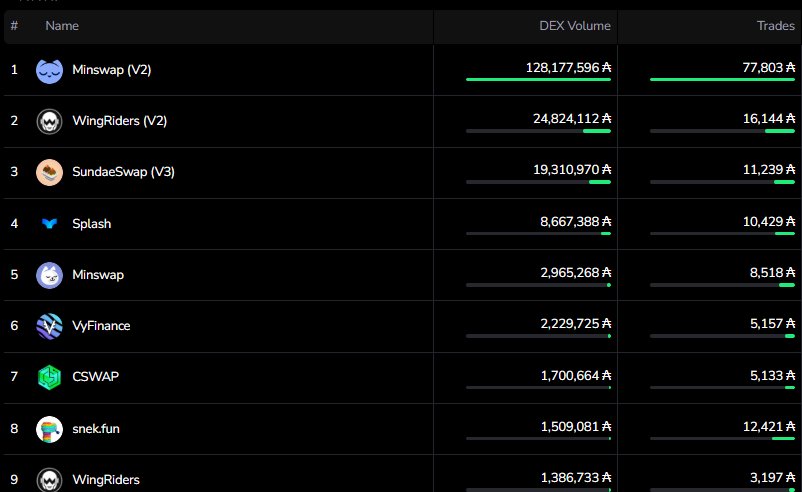Sort by the Name column header
Screen dimensions: 802x492
62,26
